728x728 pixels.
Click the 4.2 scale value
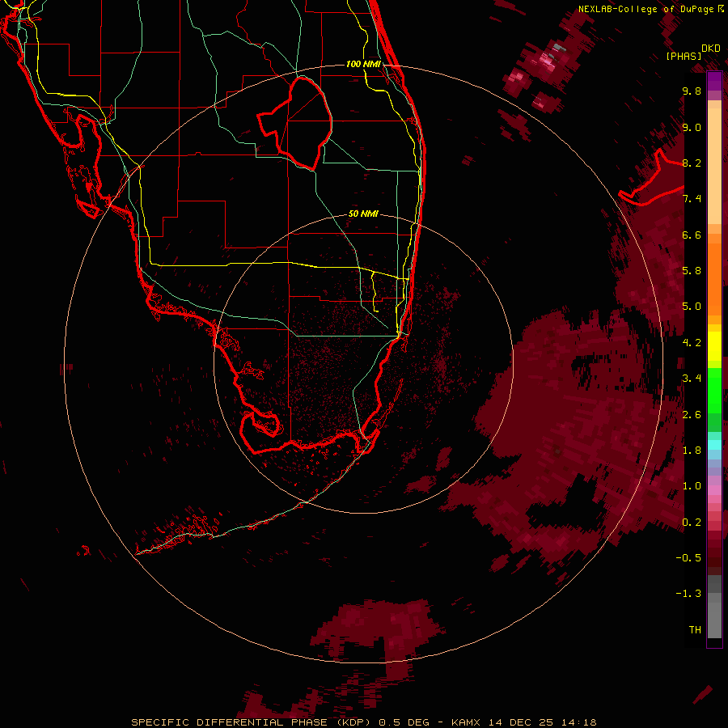(692, 343)
